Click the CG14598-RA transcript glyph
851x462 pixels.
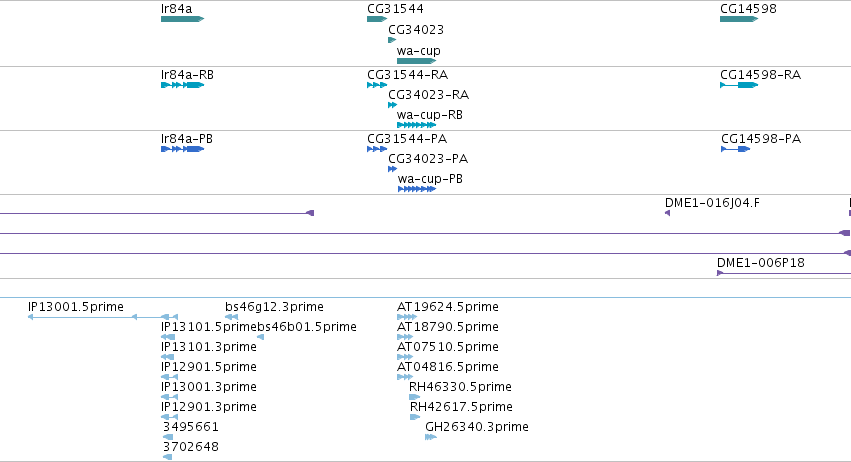(739, 85)
